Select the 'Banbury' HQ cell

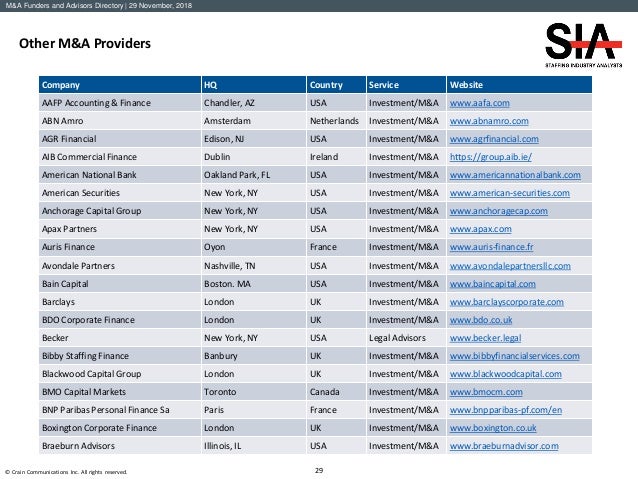254,356
